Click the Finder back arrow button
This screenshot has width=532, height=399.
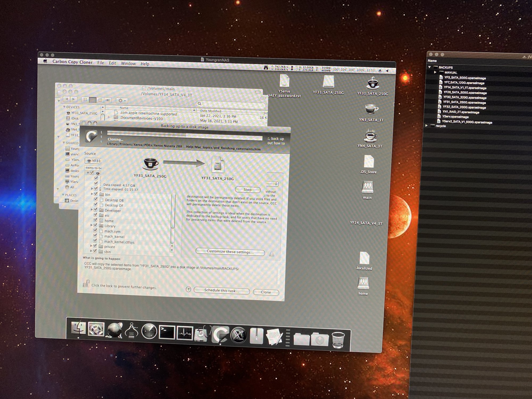coord(66,99)
